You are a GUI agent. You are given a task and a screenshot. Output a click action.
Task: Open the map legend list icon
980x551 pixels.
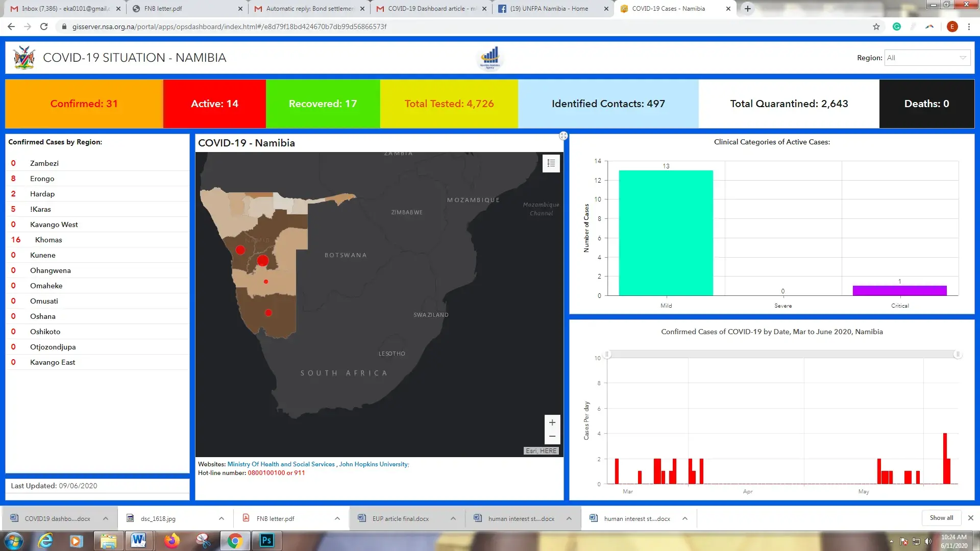click(x=551, y=163)
